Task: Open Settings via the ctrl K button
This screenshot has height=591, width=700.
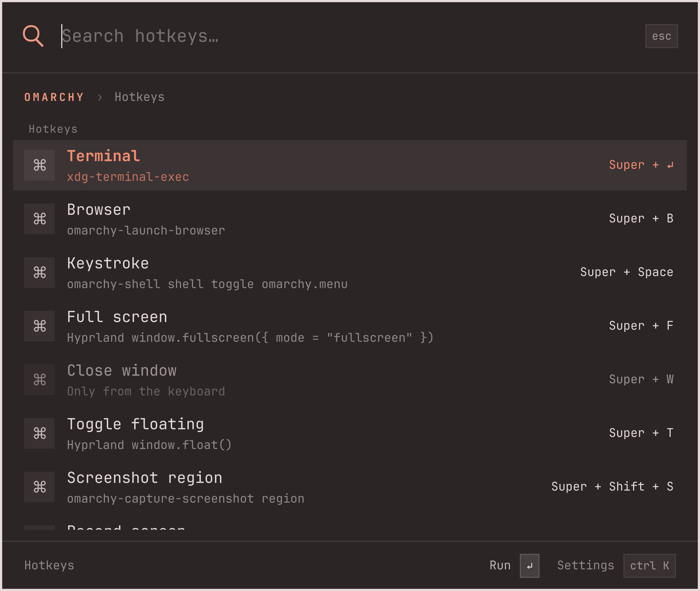Action: (649, 566)
